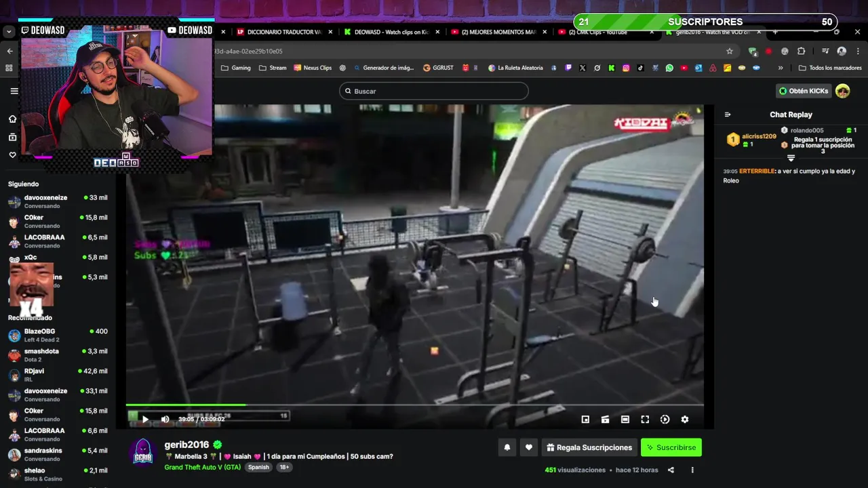
Task: Open Todos los marcadores folder
Action: pos(830,68)
